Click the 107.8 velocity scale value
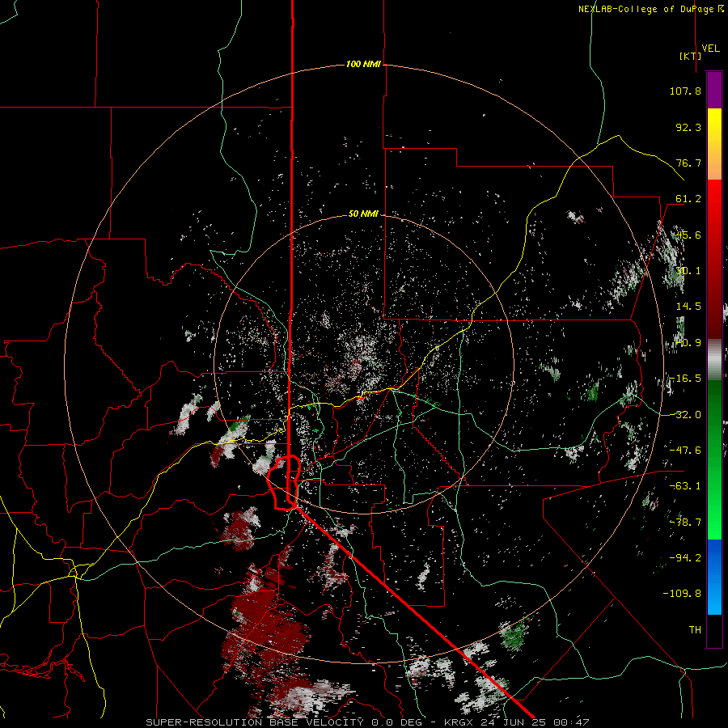 [x=685, y=91]
